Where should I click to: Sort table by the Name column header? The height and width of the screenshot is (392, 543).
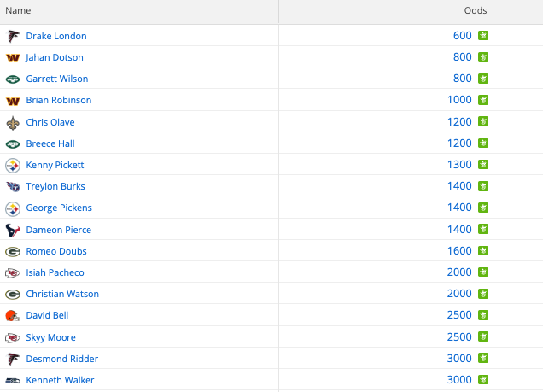pyautogui.click(x=18, y=11)
